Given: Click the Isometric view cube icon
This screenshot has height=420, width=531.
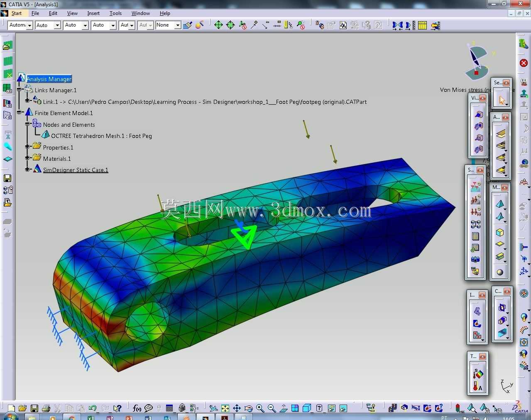Looking at the screenshot, I should (306, 408).
